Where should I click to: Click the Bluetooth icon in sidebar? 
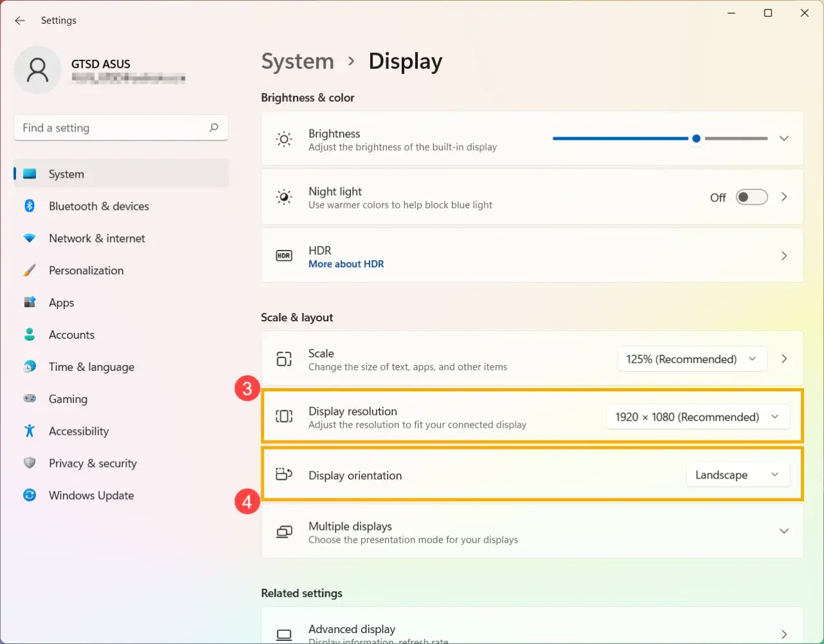(30, 206)
